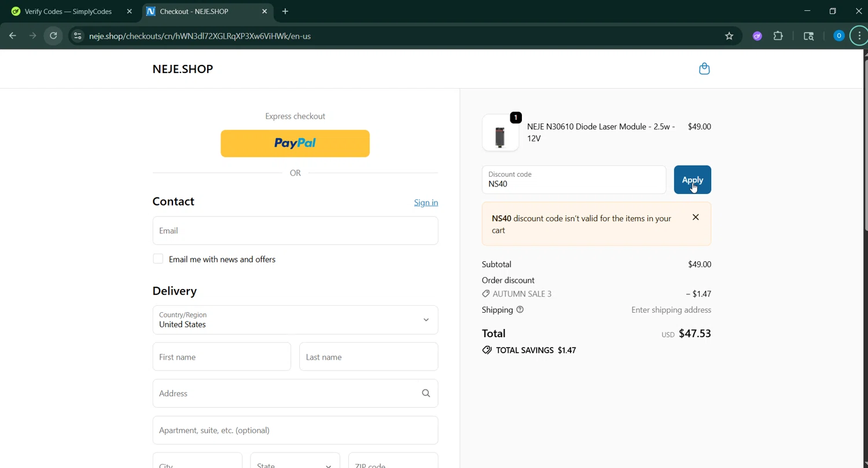The width and height of the screenshot is (868, 468).
Task: Click the ZIP code field
Action: (393, 460)
